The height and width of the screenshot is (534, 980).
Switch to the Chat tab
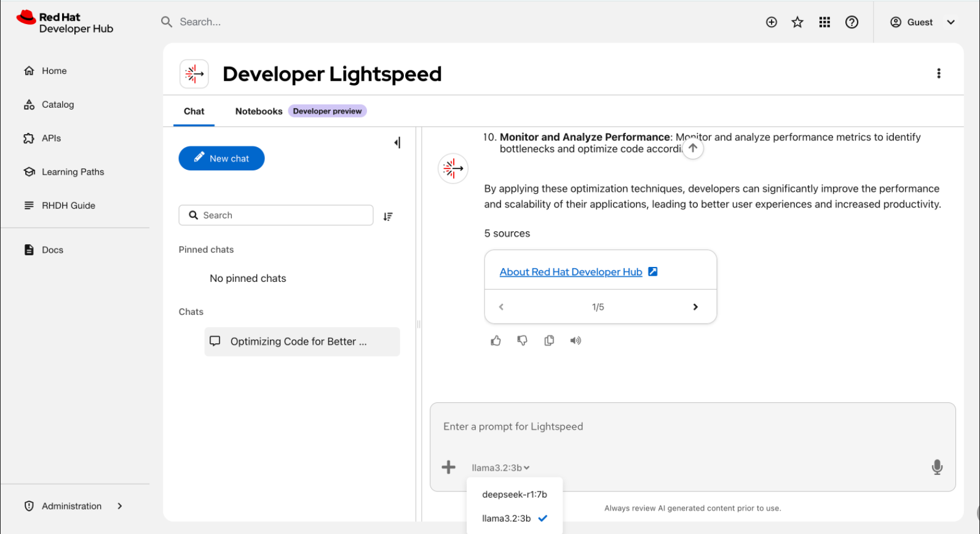coord(194,111)
